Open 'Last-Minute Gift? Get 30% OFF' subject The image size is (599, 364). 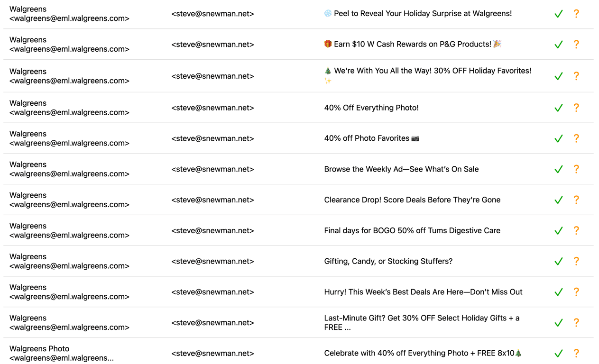422,323
